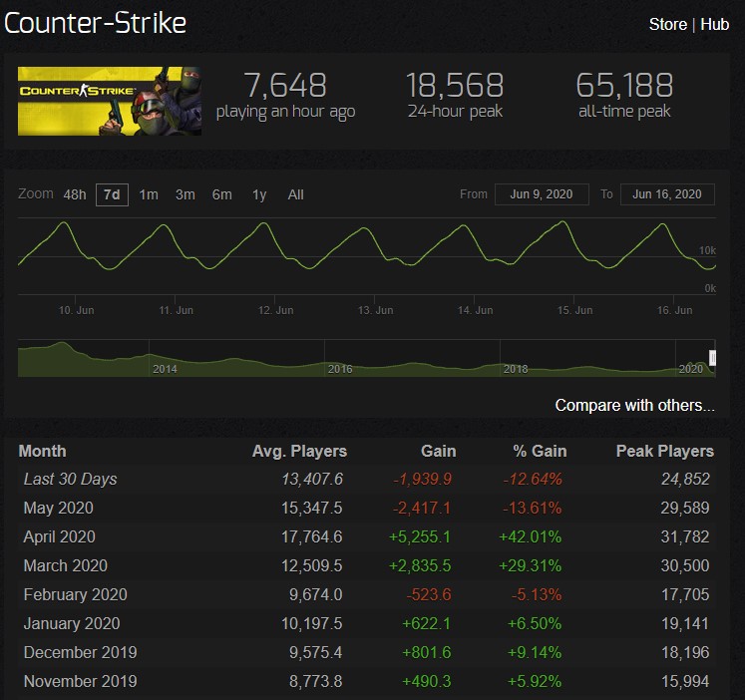This screenshot has width=745, height=700.
Task: Click the +5,255.1 gain value
Action: click(x=420, y=537)
